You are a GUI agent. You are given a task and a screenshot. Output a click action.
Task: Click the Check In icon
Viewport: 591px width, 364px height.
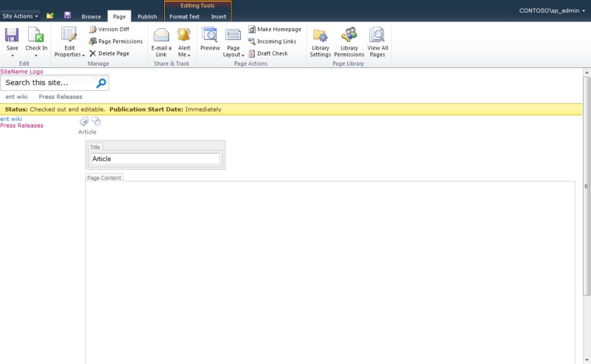pos(36,35)
